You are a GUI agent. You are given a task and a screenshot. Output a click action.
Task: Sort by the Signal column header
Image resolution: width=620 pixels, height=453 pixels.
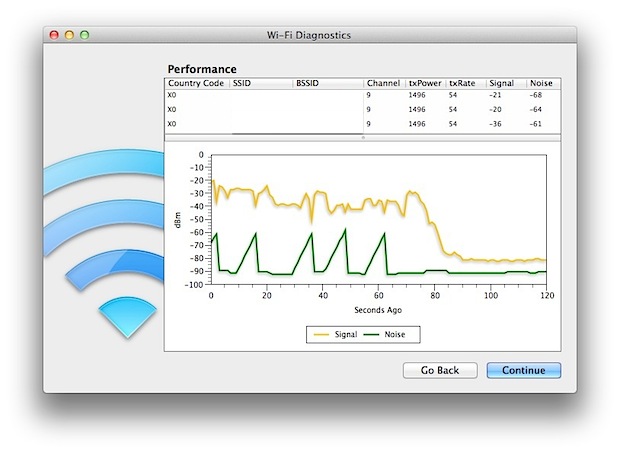coord(505,84)
